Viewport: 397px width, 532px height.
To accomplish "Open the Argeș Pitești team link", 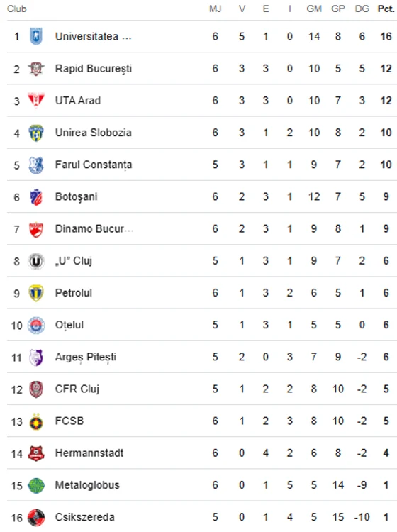I will (86, 357).
